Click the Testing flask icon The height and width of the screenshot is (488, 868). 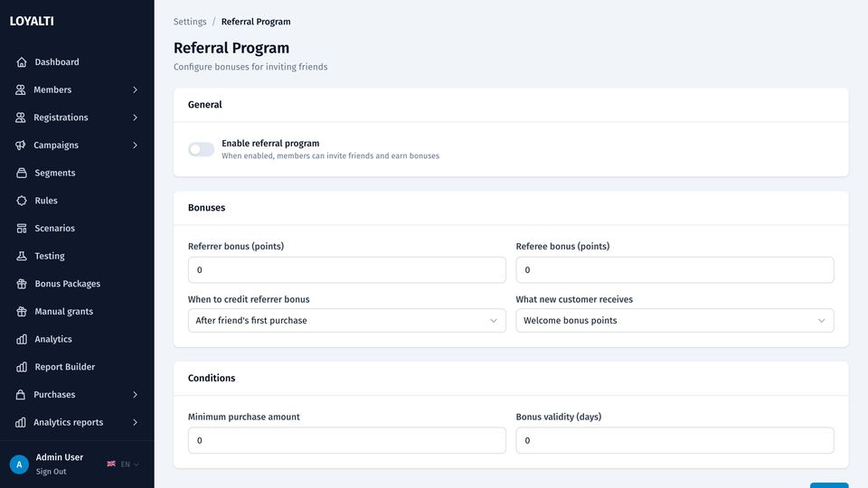22,256
